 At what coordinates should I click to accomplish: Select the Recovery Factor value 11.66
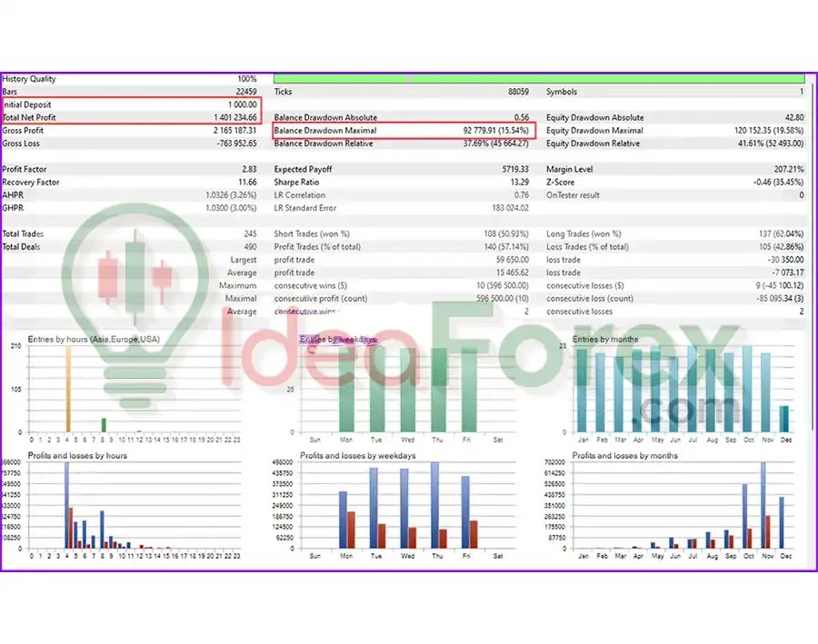244,183
